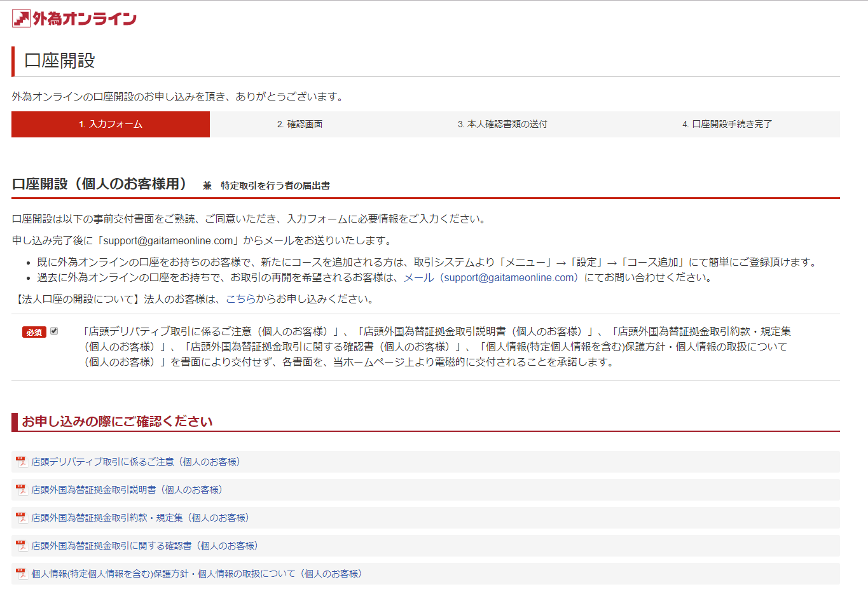Click the 口座開設（個人のお客様用） section heading
Image resolution: width=868 pixels, height=589 pixels.
[100, 184]
